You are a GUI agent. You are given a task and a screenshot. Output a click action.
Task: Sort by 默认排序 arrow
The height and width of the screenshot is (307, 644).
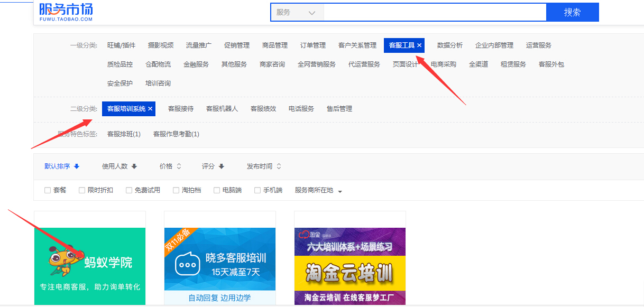point(77,166)
